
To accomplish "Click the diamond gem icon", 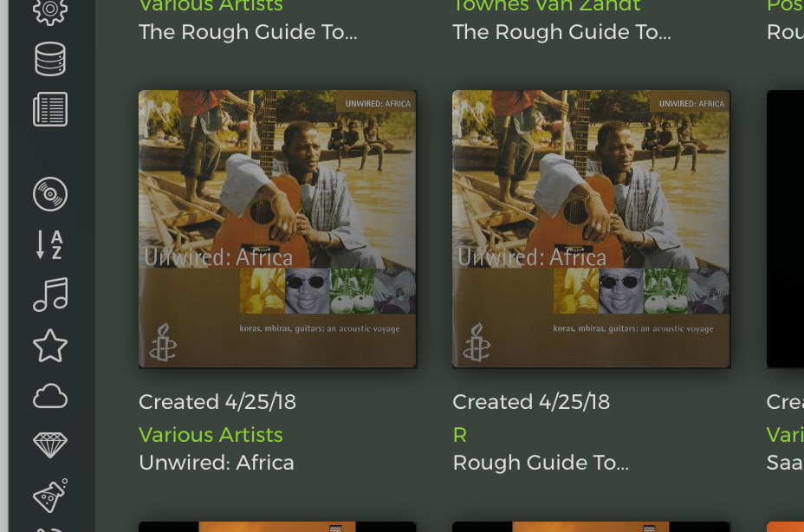I will coord(49,444).
